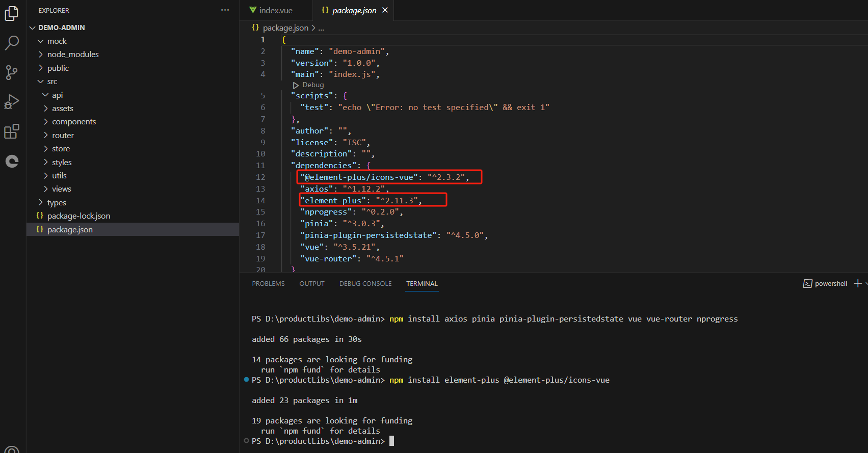Click the terminal prompt cursor line
868x453 pixels.
(323, 441)
